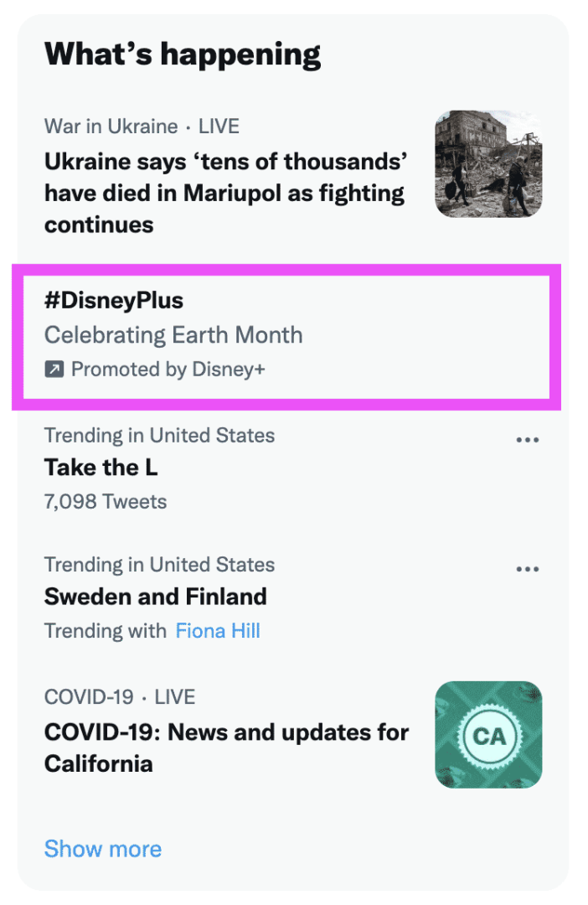Click the Promoted by Disney+ label
Viewport: 588px width, 905px height.
click(x=168, y=369)
